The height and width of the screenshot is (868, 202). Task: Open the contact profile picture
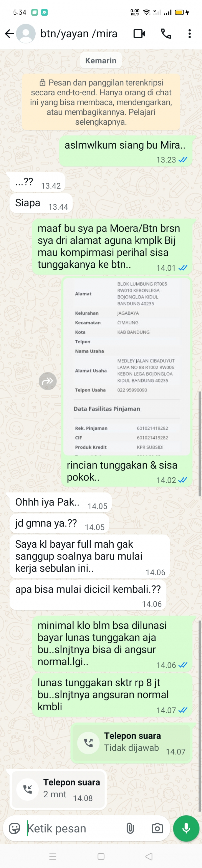pyautogui.click(x=26, y=33)
